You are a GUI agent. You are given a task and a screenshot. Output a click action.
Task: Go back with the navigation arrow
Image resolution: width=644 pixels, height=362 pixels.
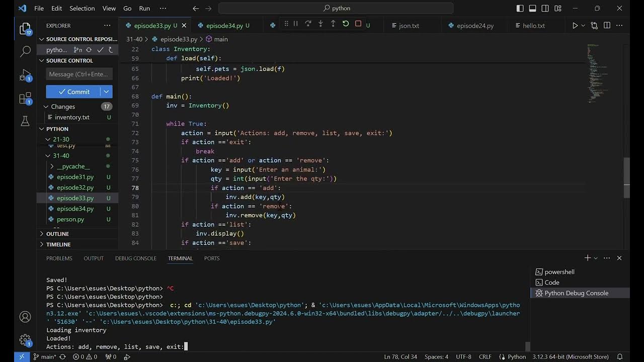(x=196, y=9)
